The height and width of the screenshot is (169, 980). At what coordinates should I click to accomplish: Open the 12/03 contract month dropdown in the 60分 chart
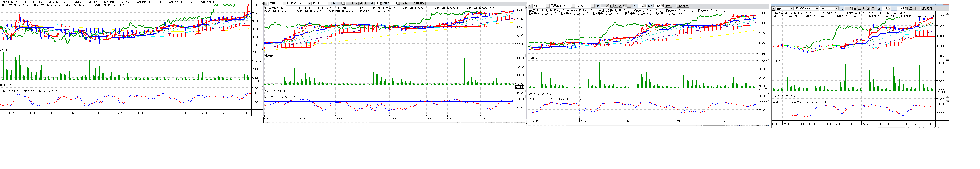tap(836, 8)
